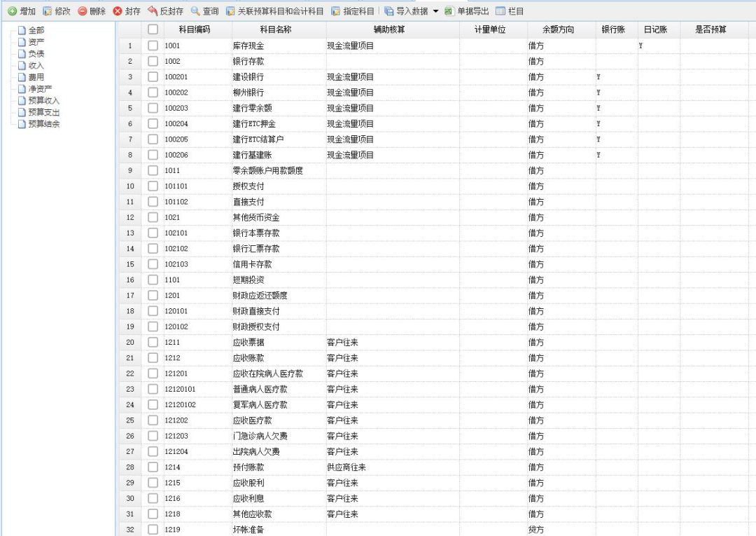Click the 直接支付 account name cell
Screen dimensions: 756x536
coord(279,202)
